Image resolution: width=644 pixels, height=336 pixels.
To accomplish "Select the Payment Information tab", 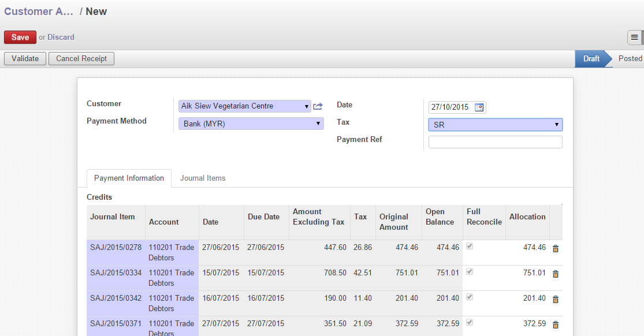I will 129,178.
